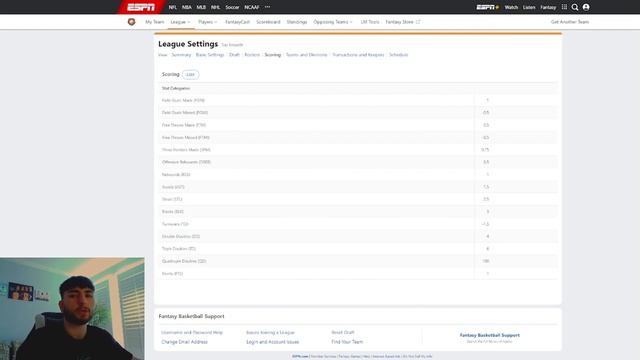Open Fantasy Basketball Support link
Viewport: 640px width, 360px height.
tap(489, 335)
